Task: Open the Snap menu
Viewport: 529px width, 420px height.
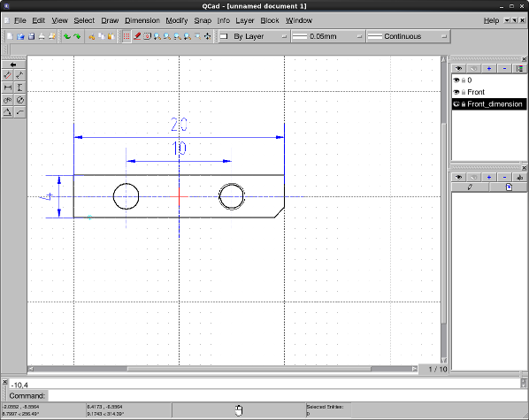Action: click(x=203, y=20)
